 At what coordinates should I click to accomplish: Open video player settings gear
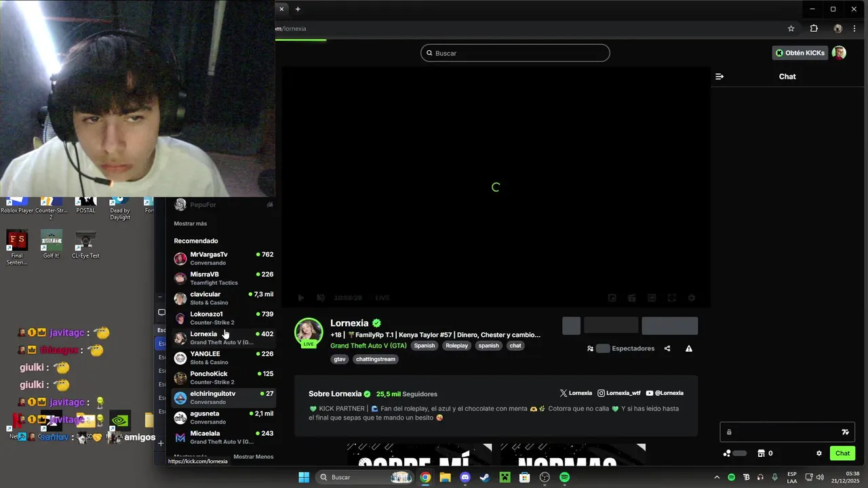pos(692,298)
